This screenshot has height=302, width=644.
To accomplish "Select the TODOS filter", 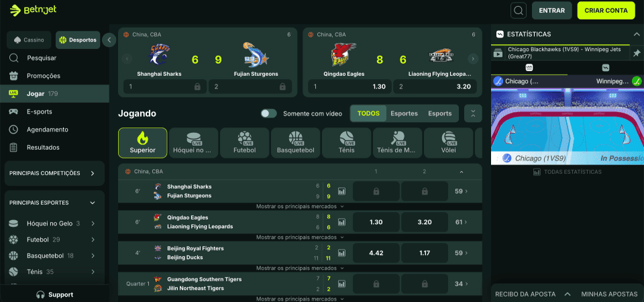I will point(368,113).
